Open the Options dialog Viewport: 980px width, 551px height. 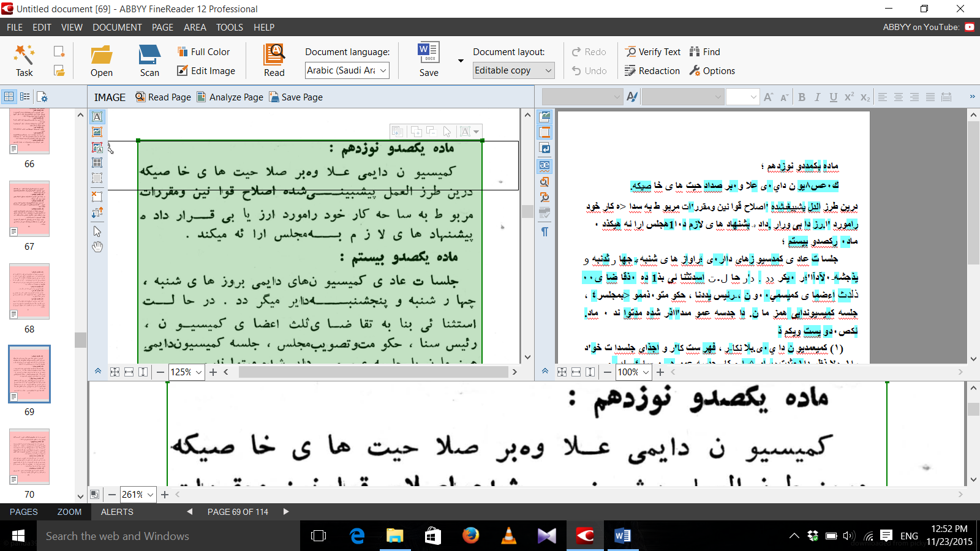pos(712,71)
